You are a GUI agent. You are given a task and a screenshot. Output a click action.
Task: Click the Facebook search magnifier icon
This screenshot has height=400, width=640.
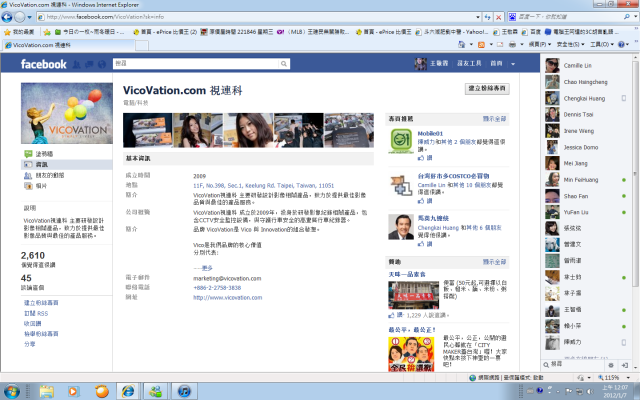[283, 64]
